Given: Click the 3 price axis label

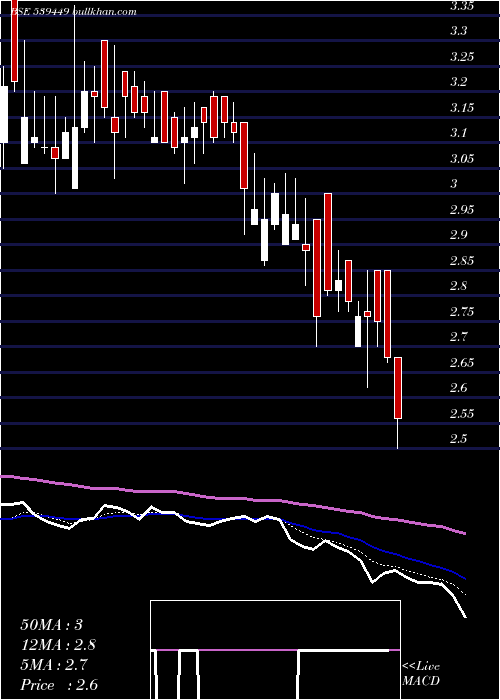Looking at the screenshot, I should pos(454,184).
